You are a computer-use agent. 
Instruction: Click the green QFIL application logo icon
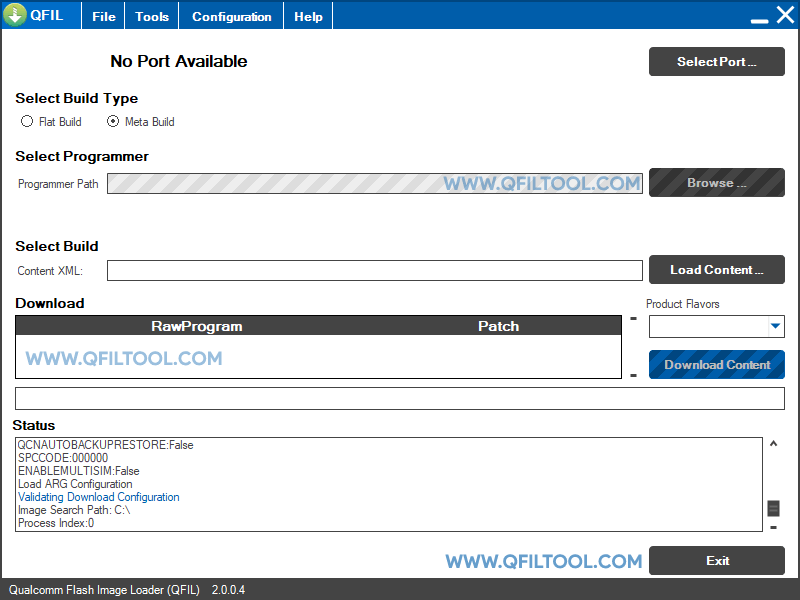point(16,14)
